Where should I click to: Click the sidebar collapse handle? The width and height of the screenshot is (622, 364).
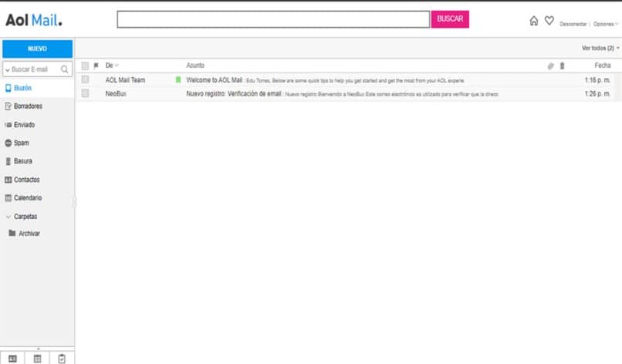[x=75, y=202]
